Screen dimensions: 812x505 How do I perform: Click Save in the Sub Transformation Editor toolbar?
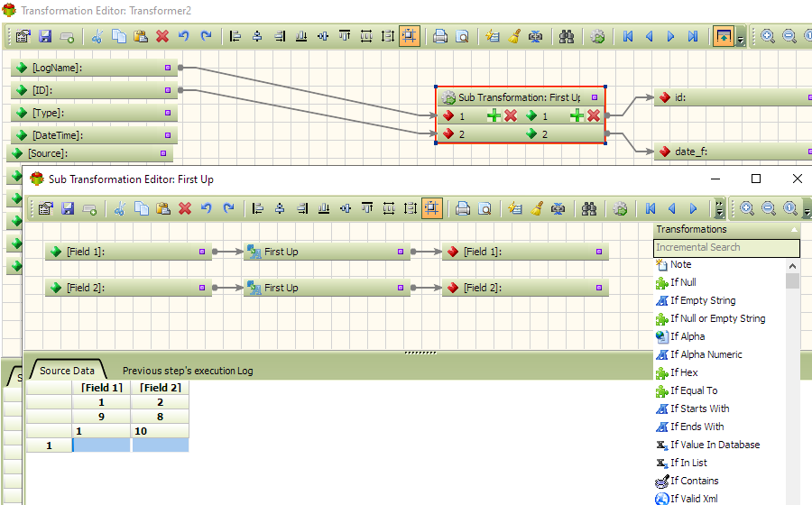pyautogui.click(x=68, y=208)
